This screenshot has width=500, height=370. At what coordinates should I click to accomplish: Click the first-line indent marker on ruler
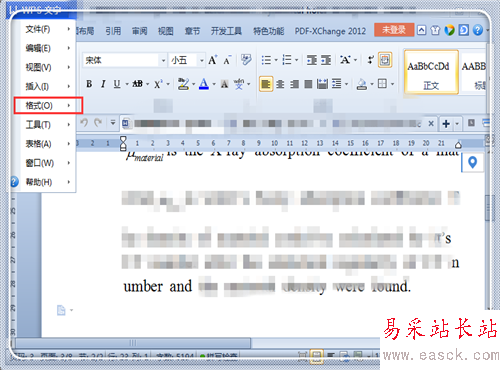click(123, 139)
